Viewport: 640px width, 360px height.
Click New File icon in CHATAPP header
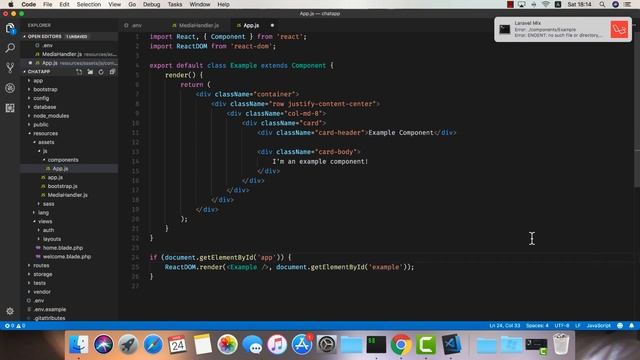79,72
